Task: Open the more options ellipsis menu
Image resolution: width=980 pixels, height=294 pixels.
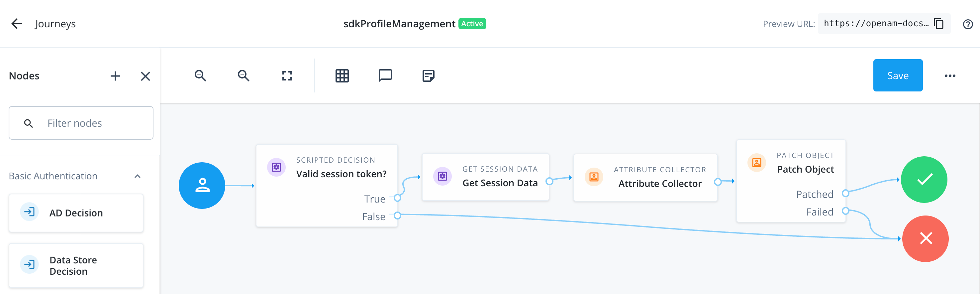Action: click(950, 75)
